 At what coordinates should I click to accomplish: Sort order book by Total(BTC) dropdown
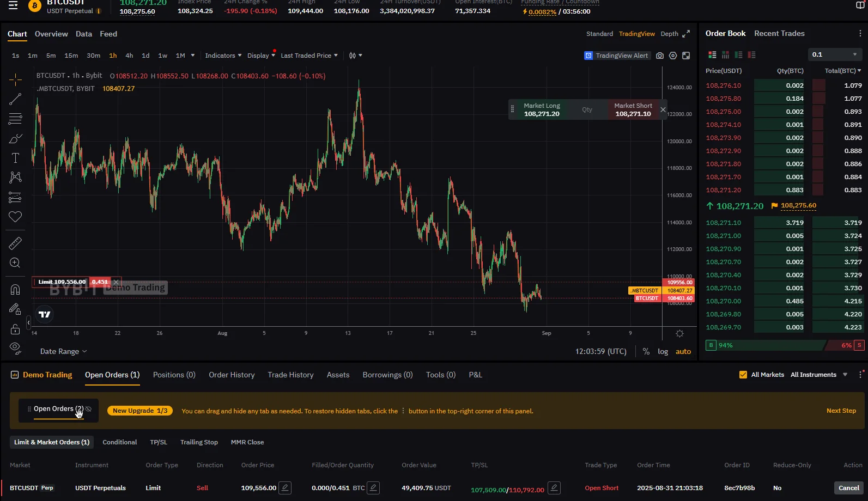coord(843,71)
